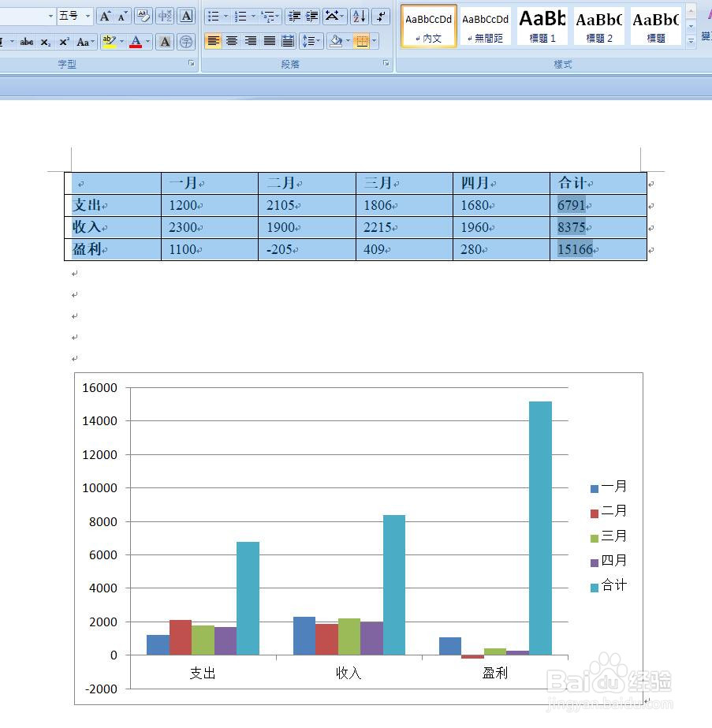Open the font size dropdown
This screenshot has height=728, width=712.
click(x=88, y=17)
